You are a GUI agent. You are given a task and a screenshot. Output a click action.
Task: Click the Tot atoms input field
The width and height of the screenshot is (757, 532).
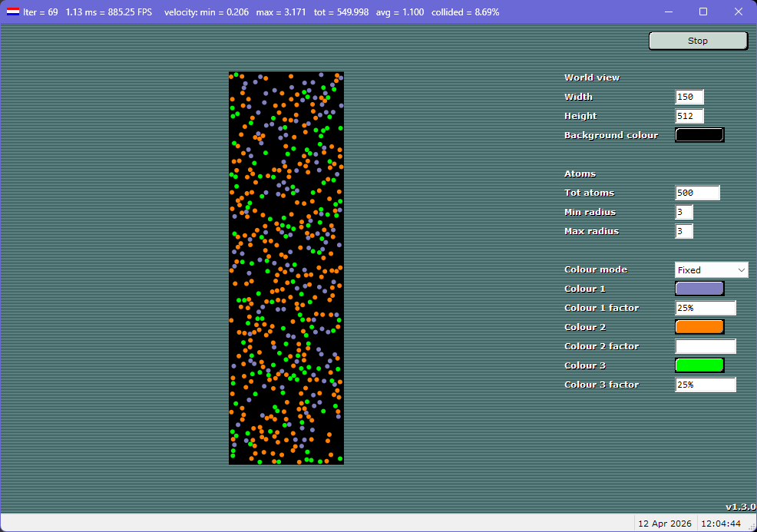(x=697, y=193)
